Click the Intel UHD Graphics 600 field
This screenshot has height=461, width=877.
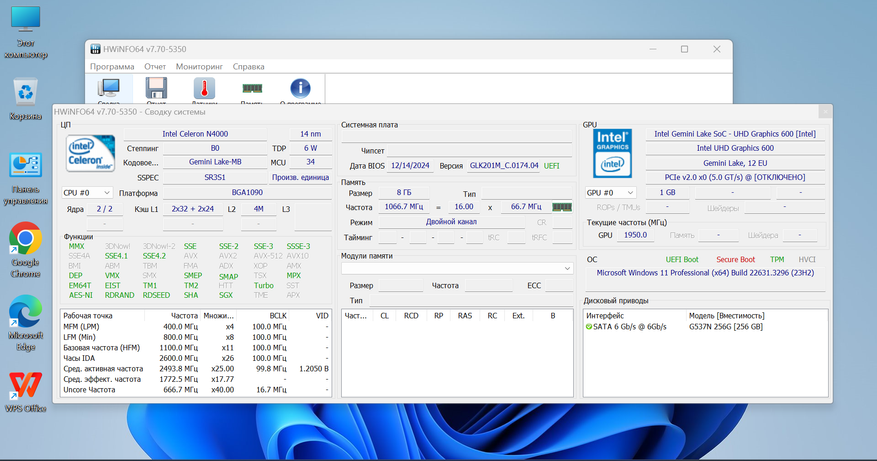[x=735, y=148]
